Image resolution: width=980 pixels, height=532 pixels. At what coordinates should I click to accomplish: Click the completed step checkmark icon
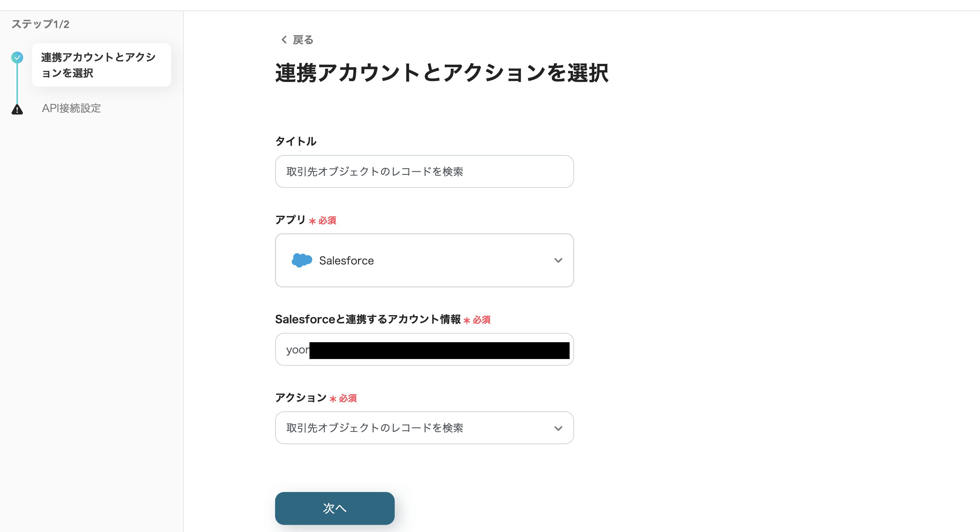(x=17, y=58)
